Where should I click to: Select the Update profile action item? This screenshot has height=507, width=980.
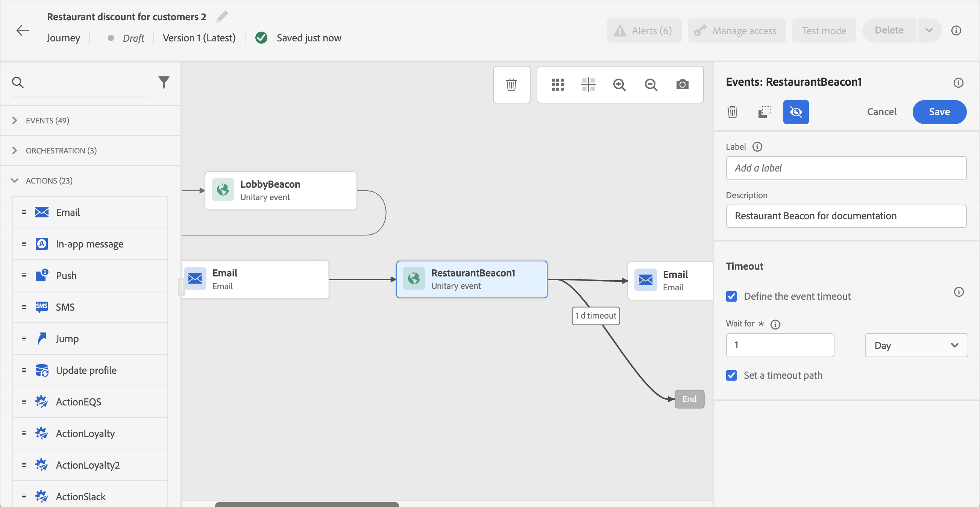86,370
